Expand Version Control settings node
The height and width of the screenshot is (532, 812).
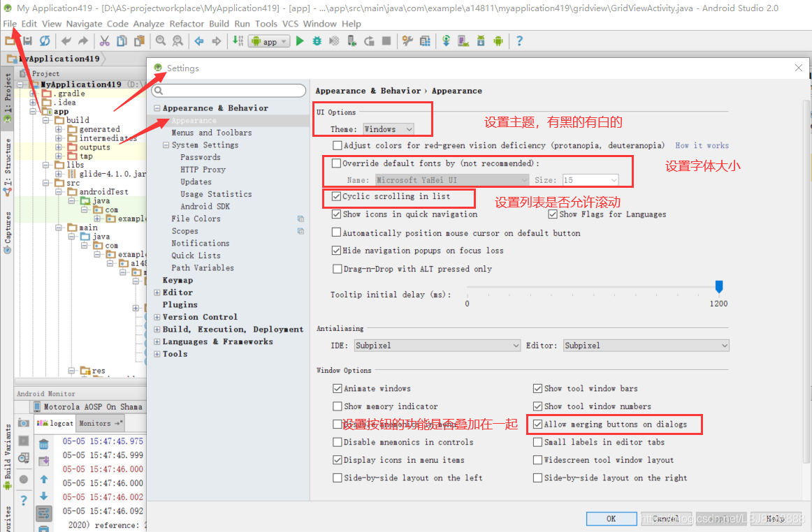click(x=157, y=317)
